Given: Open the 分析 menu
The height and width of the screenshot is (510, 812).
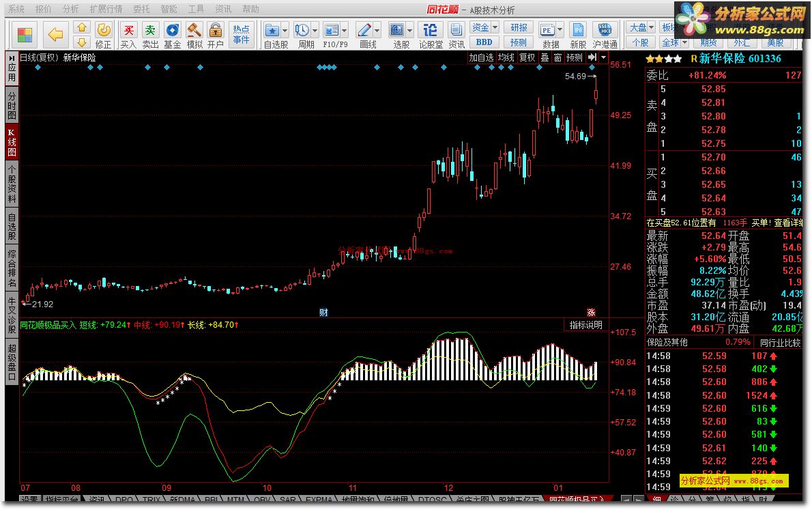Looking at the screenshot, I should click(x=70, y=10).
